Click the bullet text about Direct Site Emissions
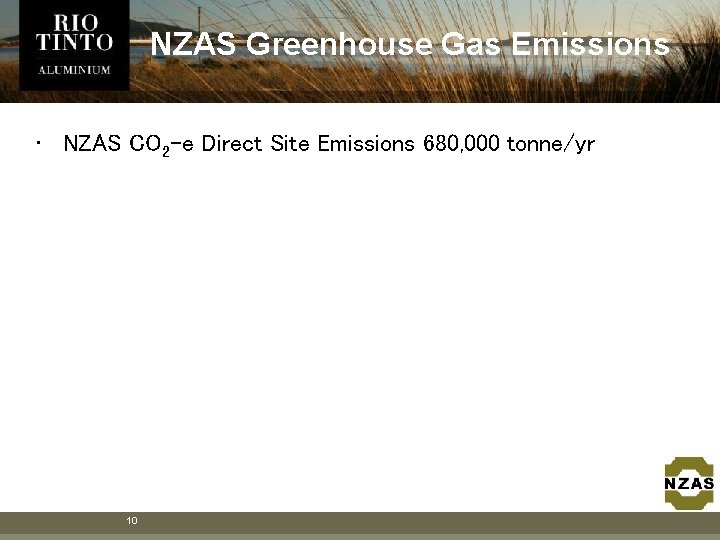The height and width of the screenshot is (540, 720). 329,144
